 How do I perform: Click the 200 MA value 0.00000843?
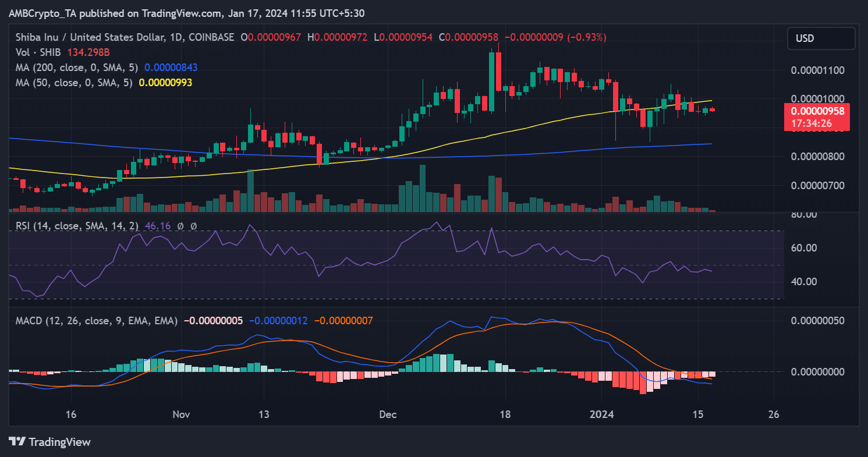[x=171, y=68]
